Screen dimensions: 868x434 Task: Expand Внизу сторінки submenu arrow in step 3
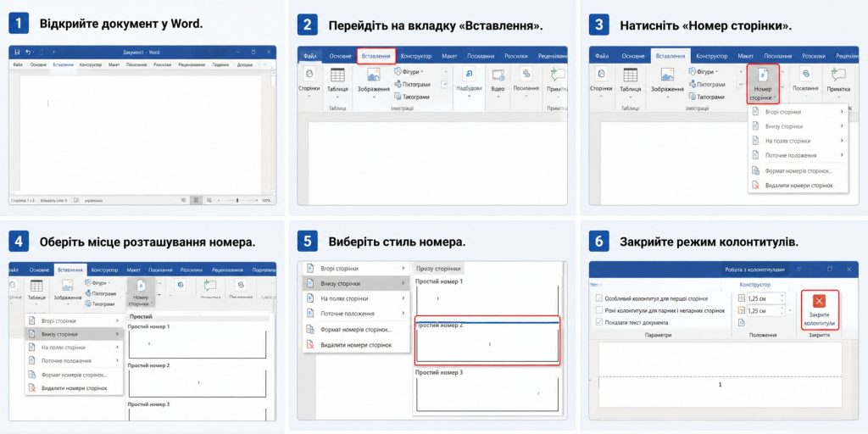842,126
